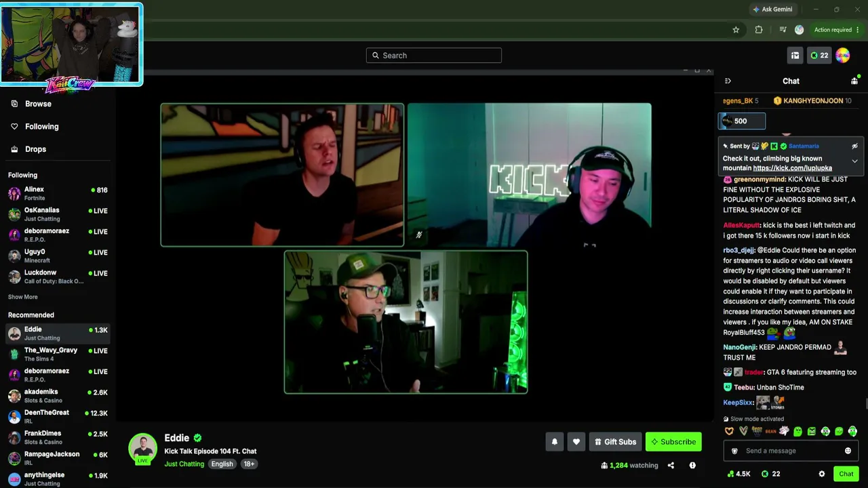Click username Teebu in chat
Image resolution: width=868 pixels, height=488 pixels.
744,388
